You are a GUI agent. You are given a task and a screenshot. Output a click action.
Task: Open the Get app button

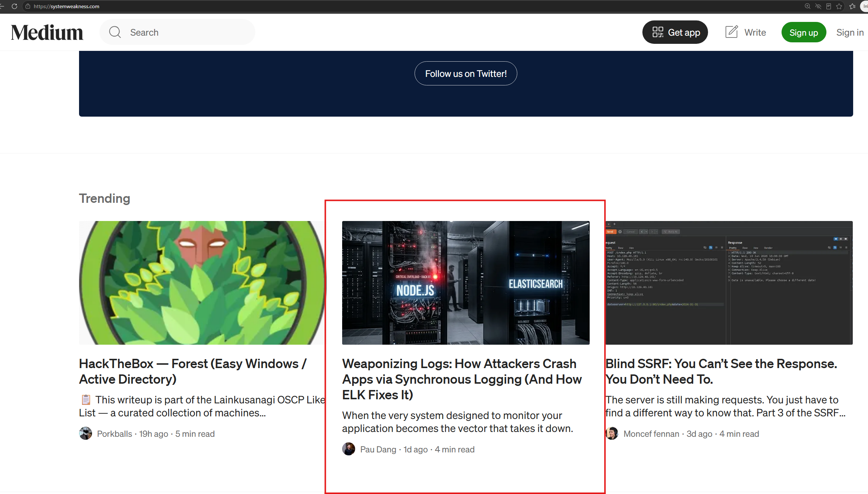click(x=675, y=32)
